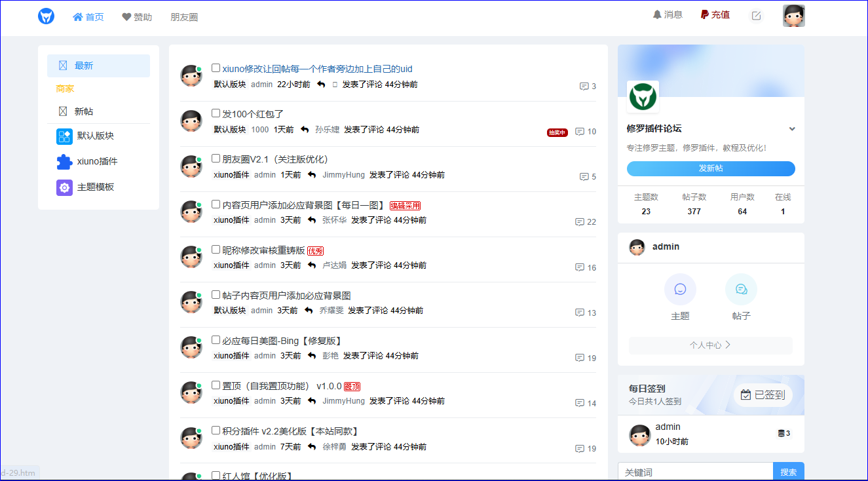This screenshot has width=868, height=481.
Task: Expand 个人中心 in the admin card
Action: point(710,345)
